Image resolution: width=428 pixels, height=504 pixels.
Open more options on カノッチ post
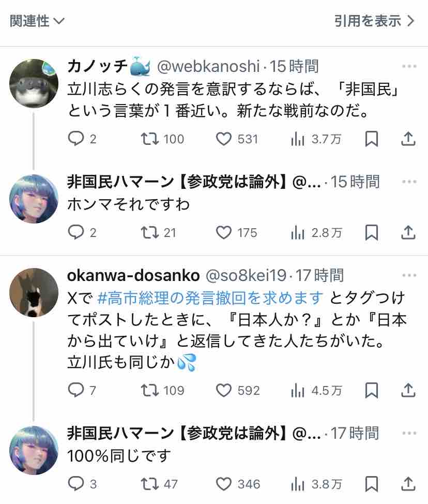(409, 67)
